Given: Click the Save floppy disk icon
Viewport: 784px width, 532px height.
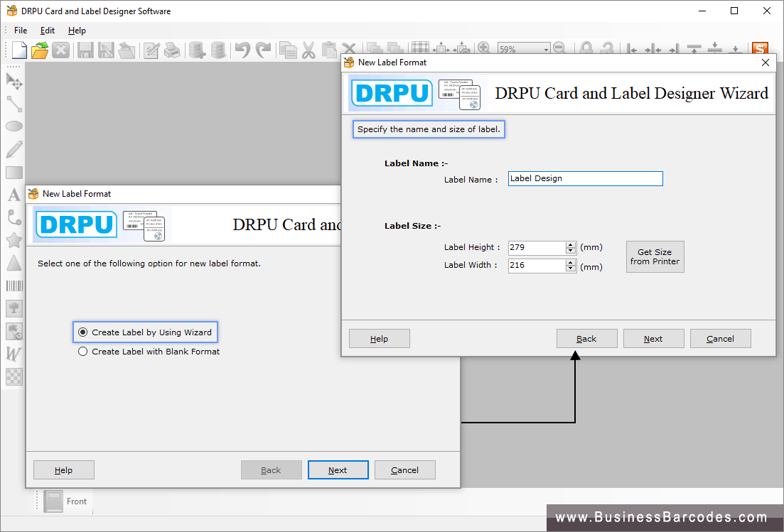Looking at the screenshot, I should tap(85, 50).
